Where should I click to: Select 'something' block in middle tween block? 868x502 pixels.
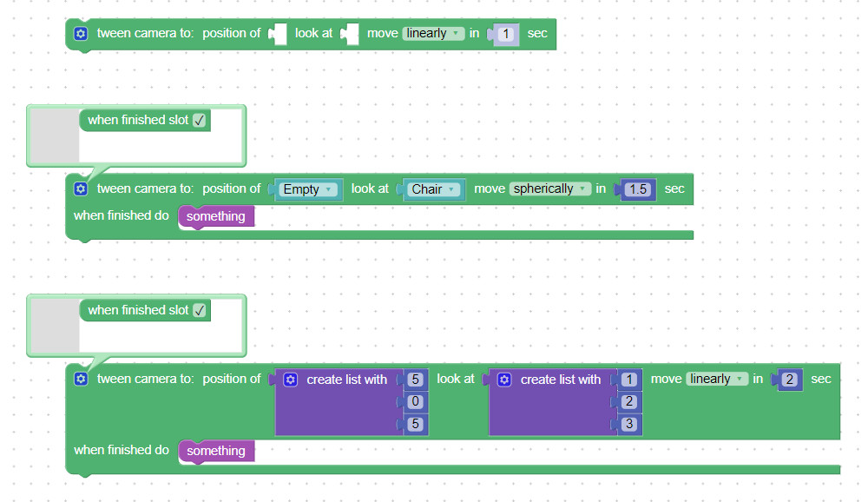[x=216, y=216]
